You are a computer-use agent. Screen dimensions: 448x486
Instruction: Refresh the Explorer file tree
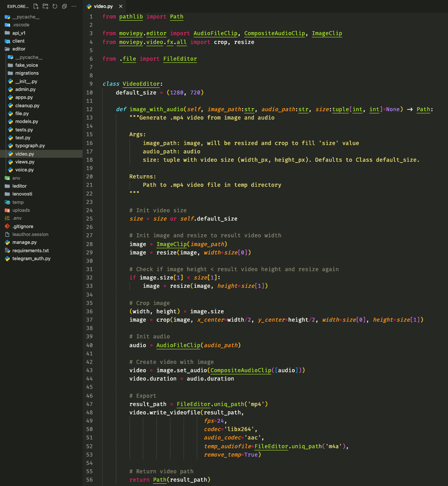pyautogui.click(x=55, y=6)
